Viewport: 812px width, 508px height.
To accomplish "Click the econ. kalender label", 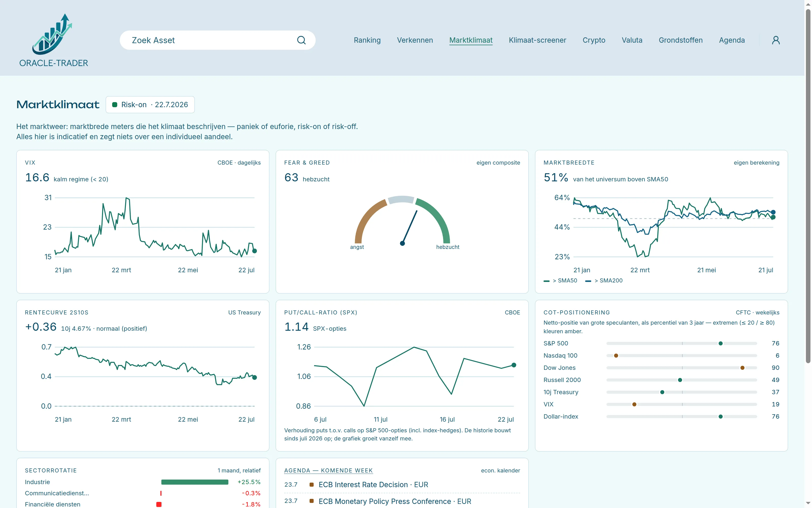I will click(x=500, y=470).
